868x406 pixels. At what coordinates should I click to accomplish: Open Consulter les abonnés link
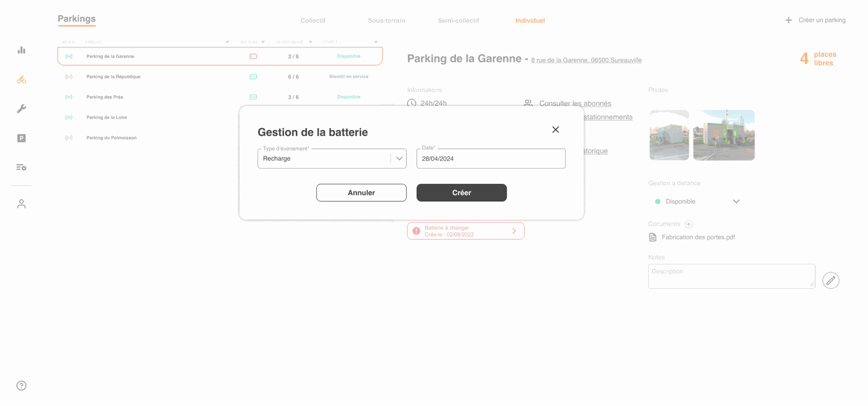click(x=575, y=103)
